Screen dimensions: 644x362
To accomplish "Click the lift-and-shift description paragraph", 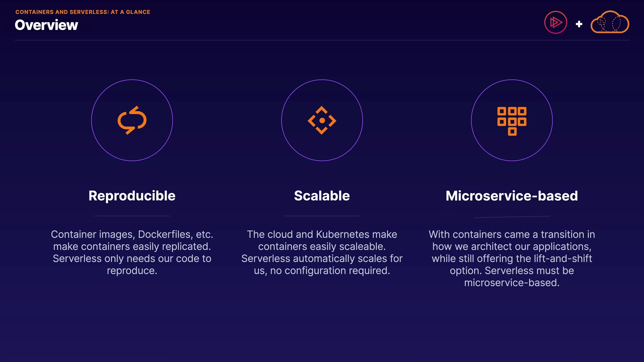I will (x=512, y=258).
